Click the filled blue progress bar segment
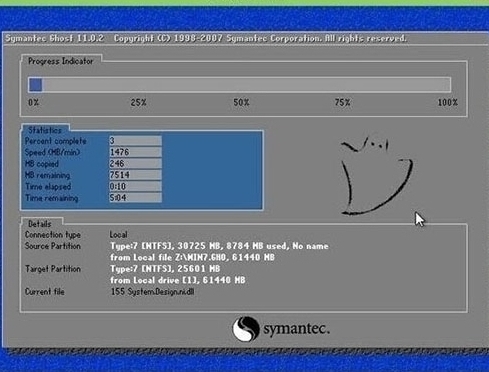This screenshot has width=489, height=372. 35,85
